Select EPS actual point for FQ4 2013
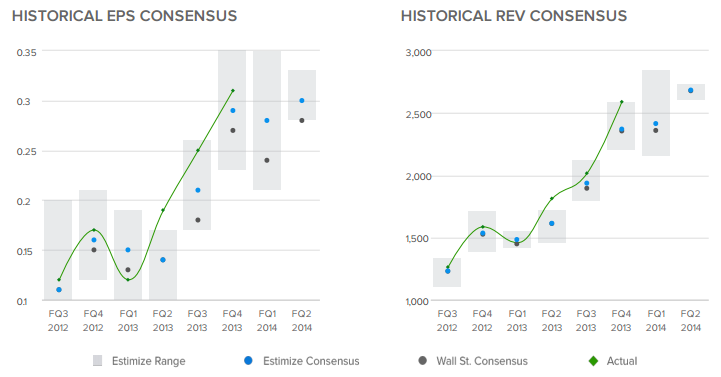Image resolution: width=721 pixels, height=377 pixels. 233,91
